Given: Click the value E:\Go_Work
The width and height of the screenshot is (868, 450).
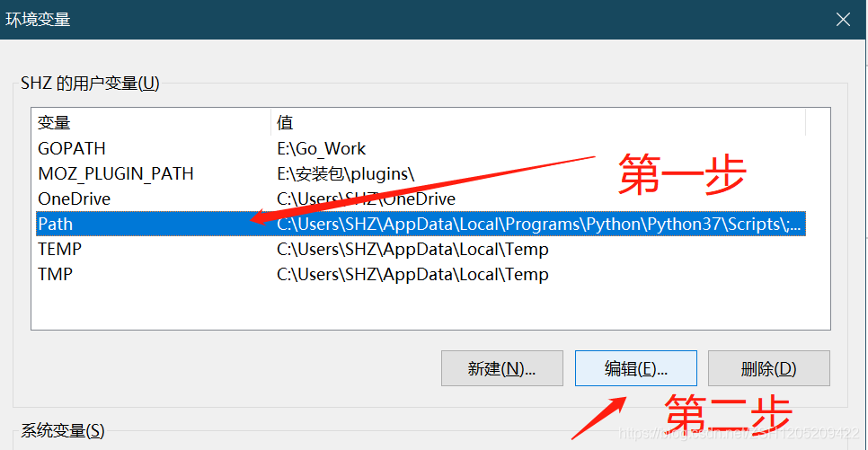Looking at the screenshot, I should point(321,148).
